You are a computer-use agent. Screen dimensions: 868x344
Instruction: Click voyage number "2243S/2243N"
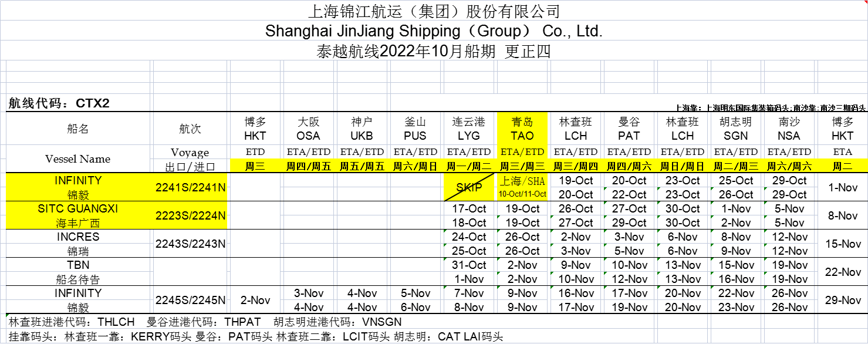pyautogui.click(x=190, y=244)
